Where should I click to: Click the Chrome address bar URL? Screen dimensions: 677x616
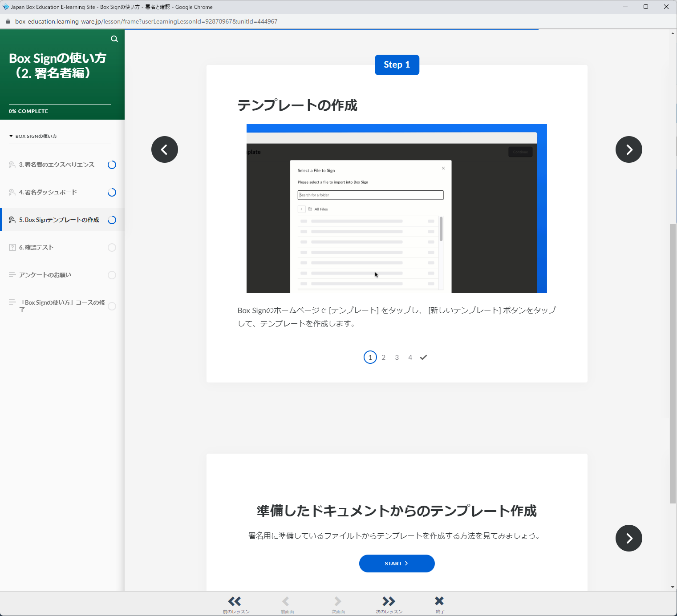pos(146,21)
